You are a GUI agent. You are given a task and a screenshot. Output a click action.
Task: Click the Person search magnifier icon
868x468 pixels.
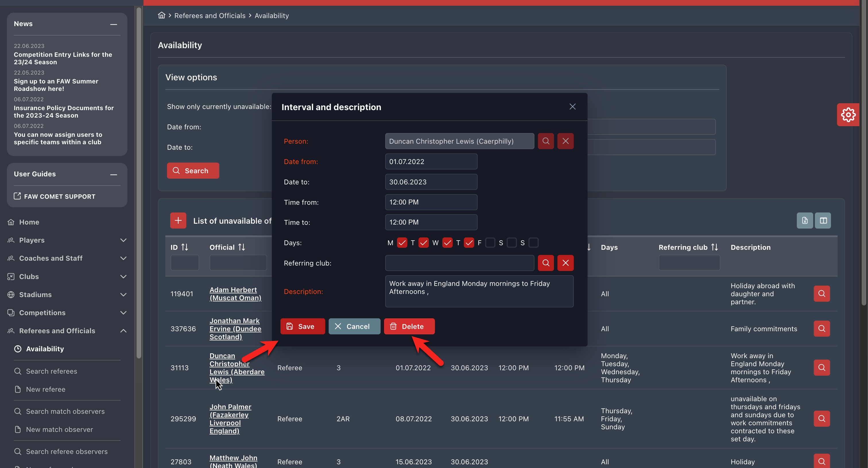(x=546, y=141)
